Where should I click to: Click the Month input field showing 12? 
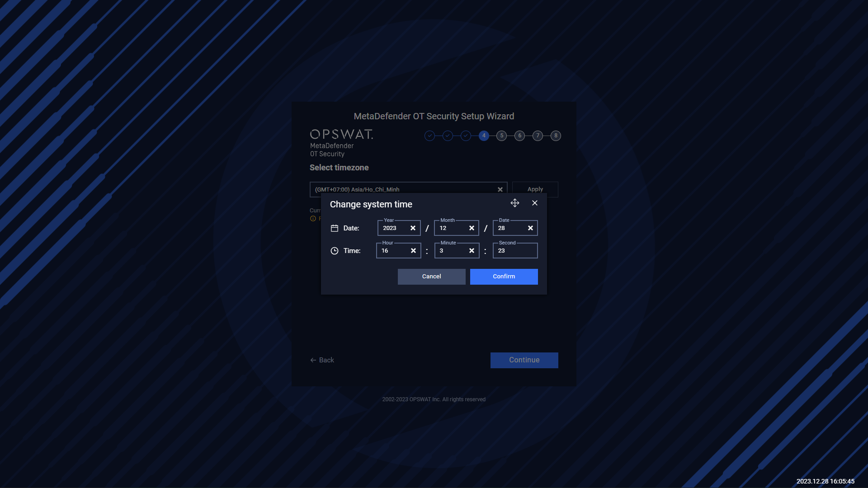457,228
